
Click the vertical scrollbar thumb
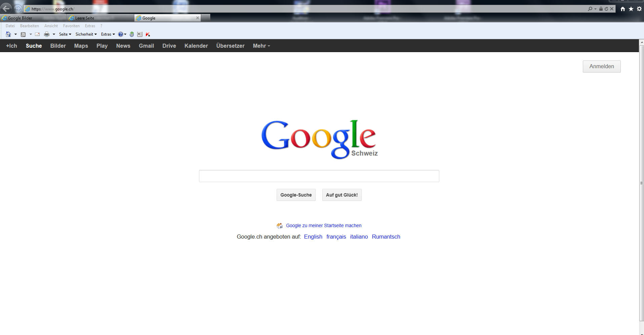click(641, 183)
